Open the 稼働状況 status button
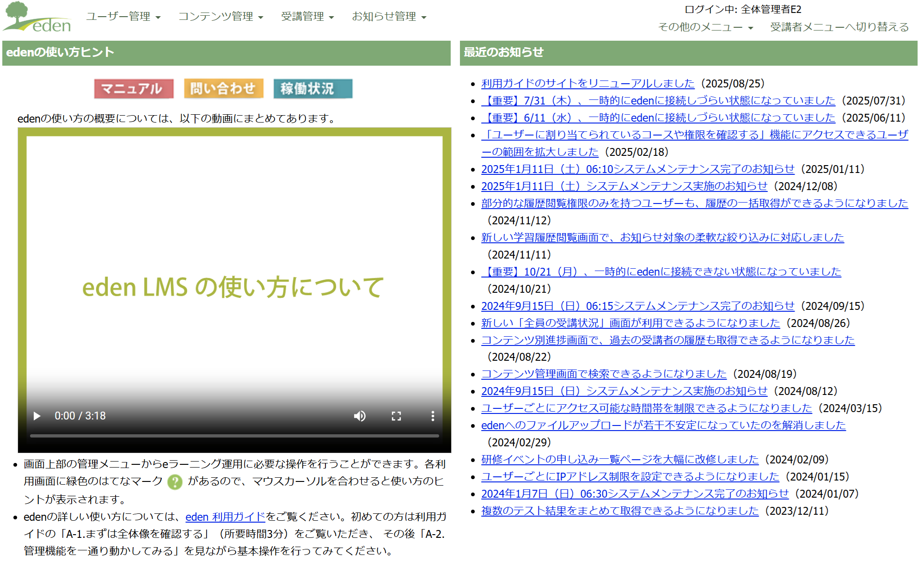Image resolution: width=924 pixels, height=561 pixels. [x=313, y=88]
